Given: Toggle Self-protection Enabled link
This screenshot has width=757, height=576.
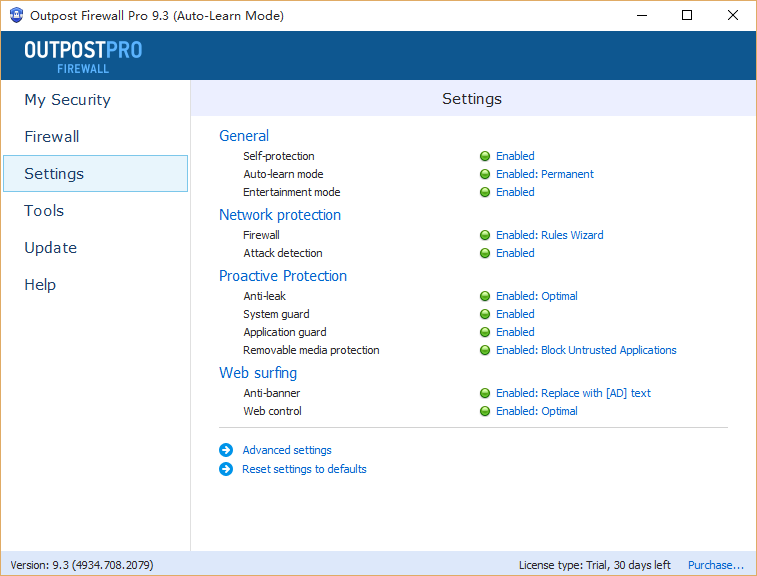Looking at the screenshot, I should pos(515,156).
